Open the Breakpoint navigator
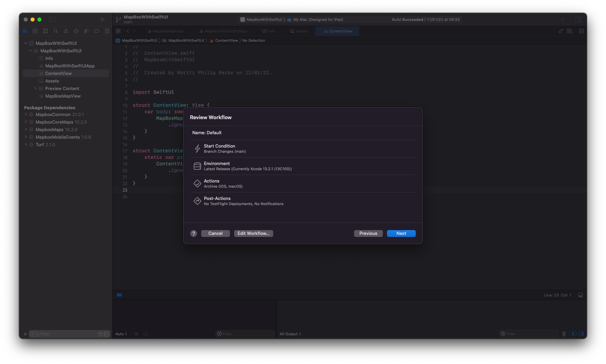The height and width of the screenshot is (364, 606). 97,31
